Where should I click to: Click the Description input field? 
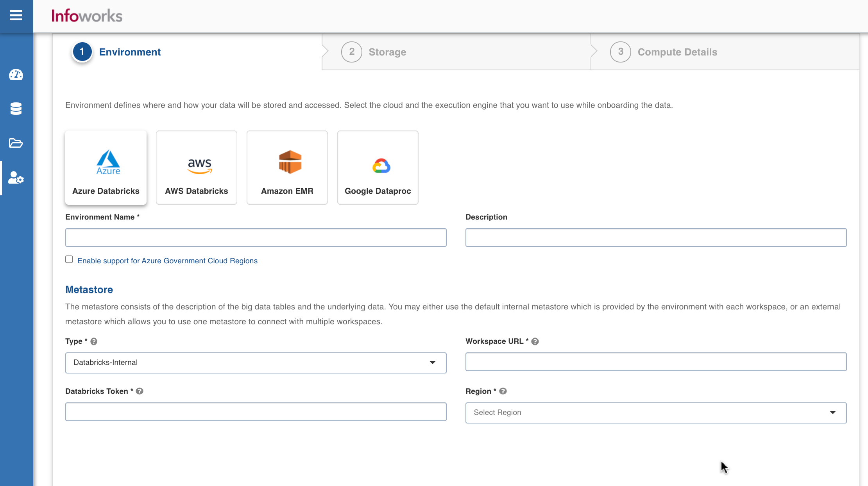656,238
